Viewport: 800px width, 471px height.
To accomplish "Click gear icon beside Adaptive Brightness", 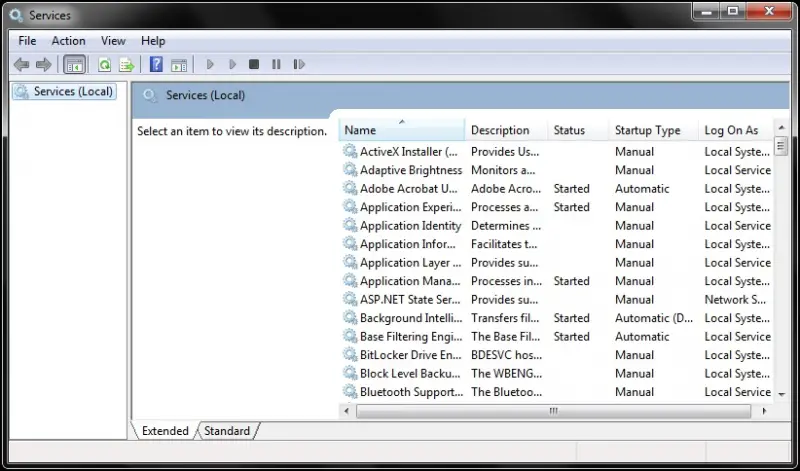I will click(350, 169).
